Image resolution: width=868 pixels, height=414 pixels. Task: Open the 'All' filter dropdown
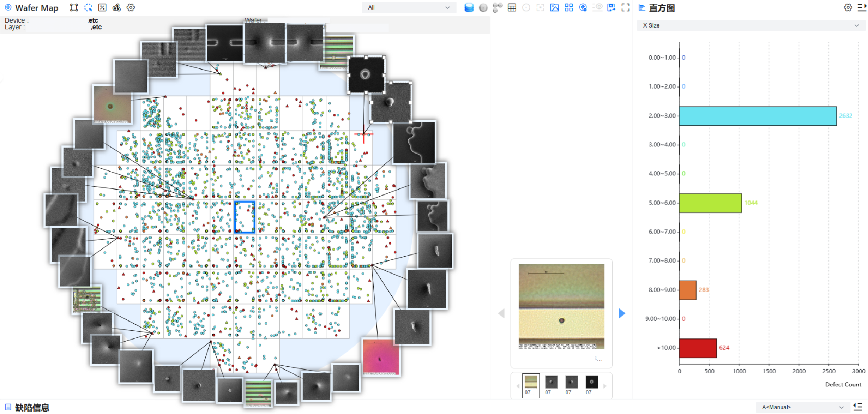point(409,8)
